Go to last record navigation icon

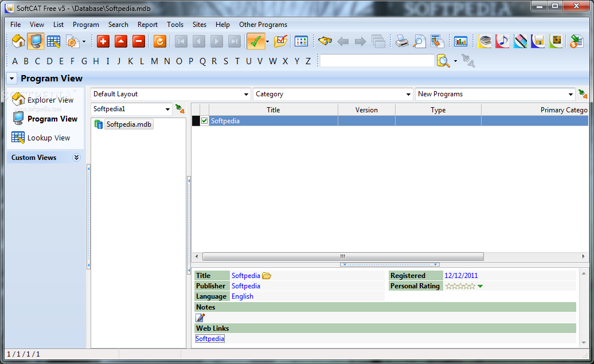235,41
